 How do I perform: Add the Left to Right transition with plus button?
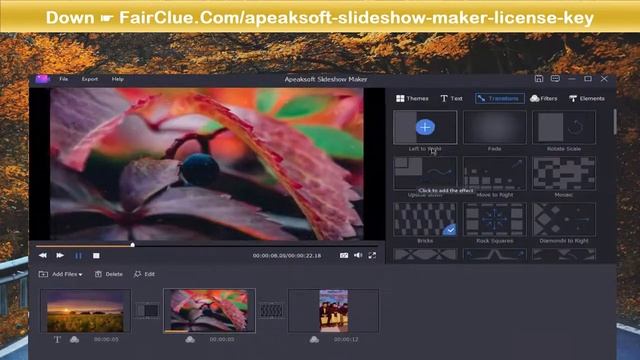[425, 127]
